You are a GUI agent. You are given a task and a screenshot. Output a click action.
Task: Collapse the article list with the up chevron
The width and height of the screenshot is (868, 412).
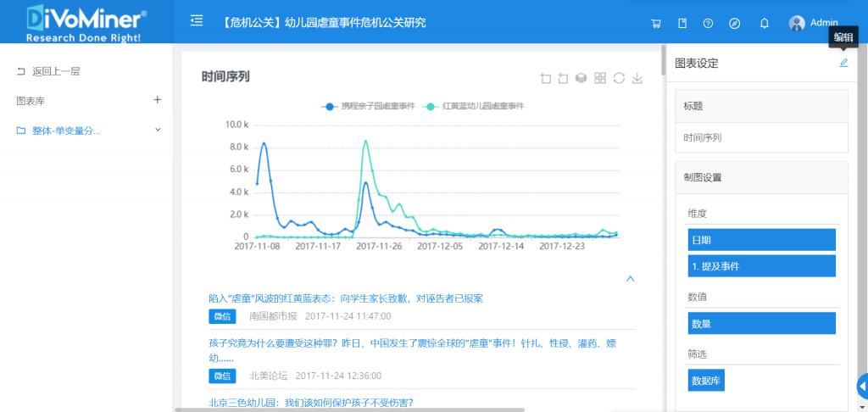630,278
